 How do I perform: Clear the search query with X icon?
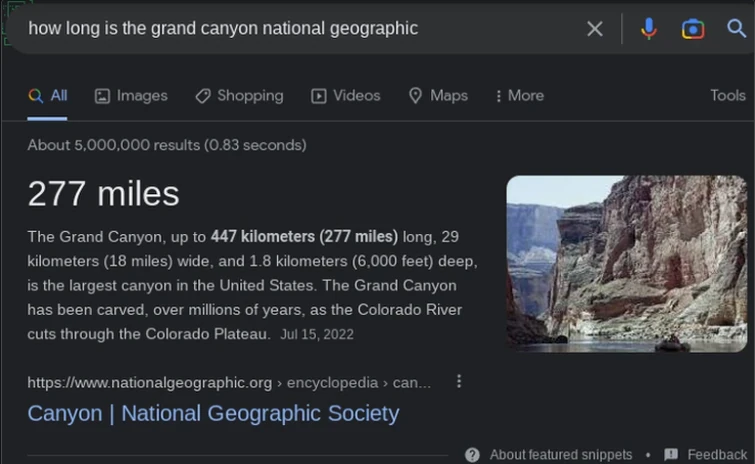[595, 28]
